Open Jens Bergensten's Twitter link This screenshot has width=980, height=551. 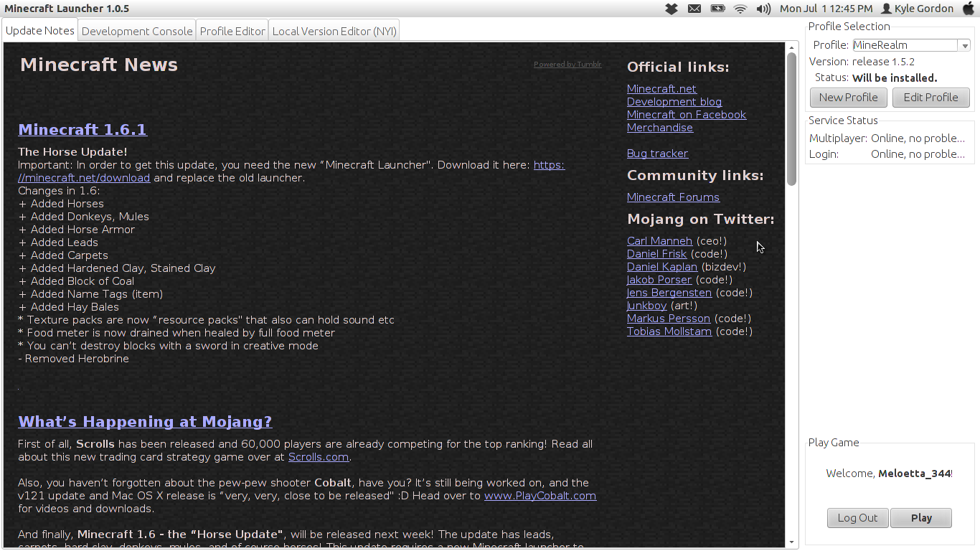pyautogui.click(x=669, y=292)
